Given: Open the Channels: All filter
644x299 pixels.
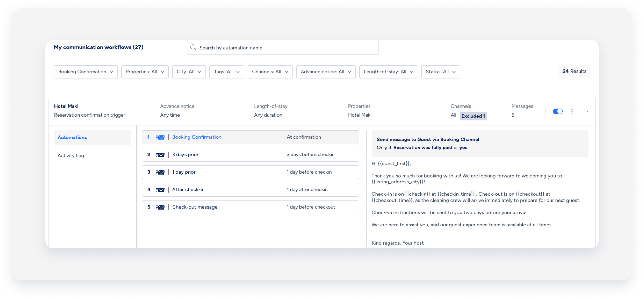Looking at the screenshot, I should [270, 72].
